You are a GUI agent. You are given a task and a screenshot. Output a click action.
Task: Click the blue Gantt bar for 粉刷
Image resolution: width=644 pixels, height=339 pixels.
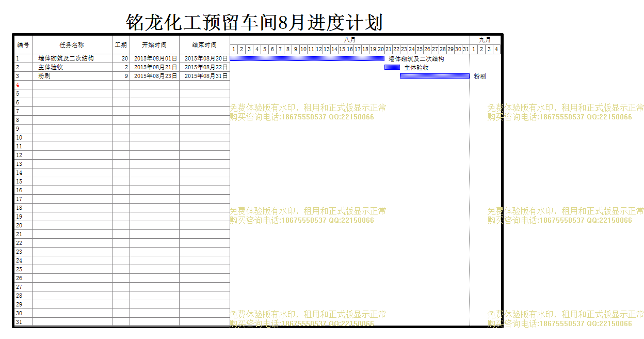coord(434,76)
